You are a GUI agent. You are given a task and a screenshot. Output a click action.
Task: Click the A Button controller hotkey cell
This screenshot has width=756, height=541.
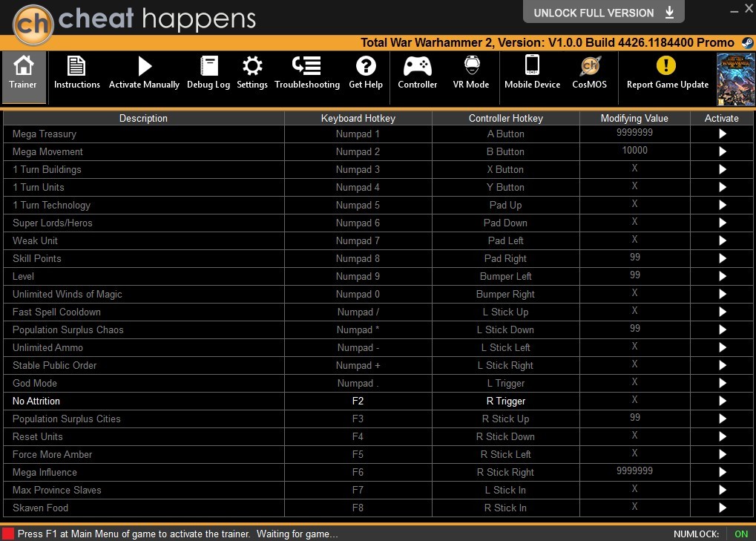click(506, 134)
